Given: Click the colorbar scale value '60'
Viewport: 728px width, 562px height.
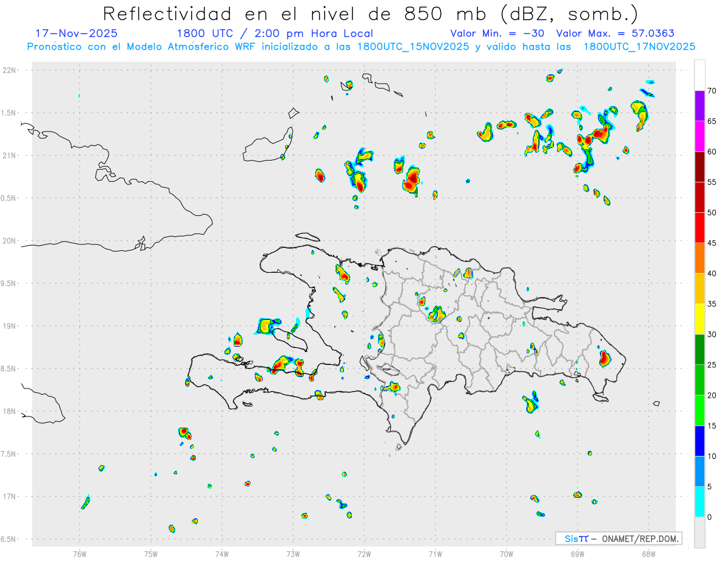Looking at the screenshot, I should pyautogui.click(x=712, y=152).
